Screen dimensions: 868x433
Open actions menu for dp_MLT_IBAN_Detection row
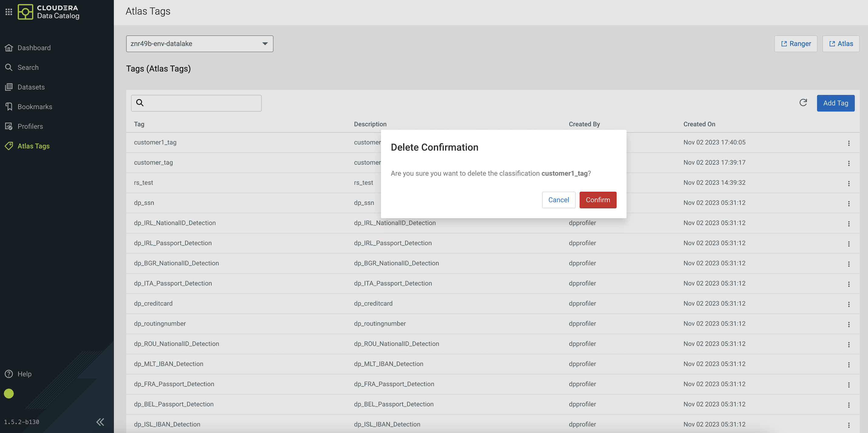pos(849,364)
